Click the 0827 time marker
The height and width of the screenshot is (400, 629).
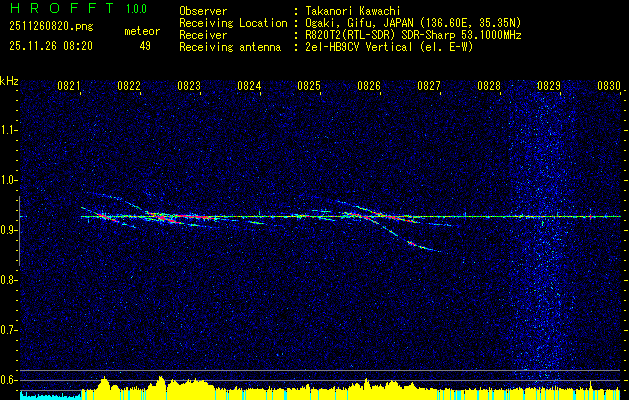tap(429, 85)
